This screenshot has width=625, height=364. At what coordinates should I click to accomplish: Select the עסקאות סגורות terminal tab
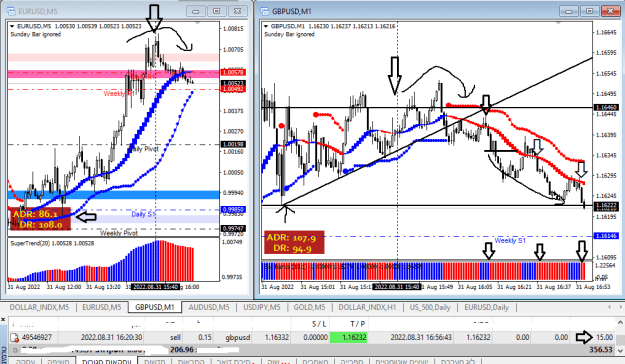(106, 361)
